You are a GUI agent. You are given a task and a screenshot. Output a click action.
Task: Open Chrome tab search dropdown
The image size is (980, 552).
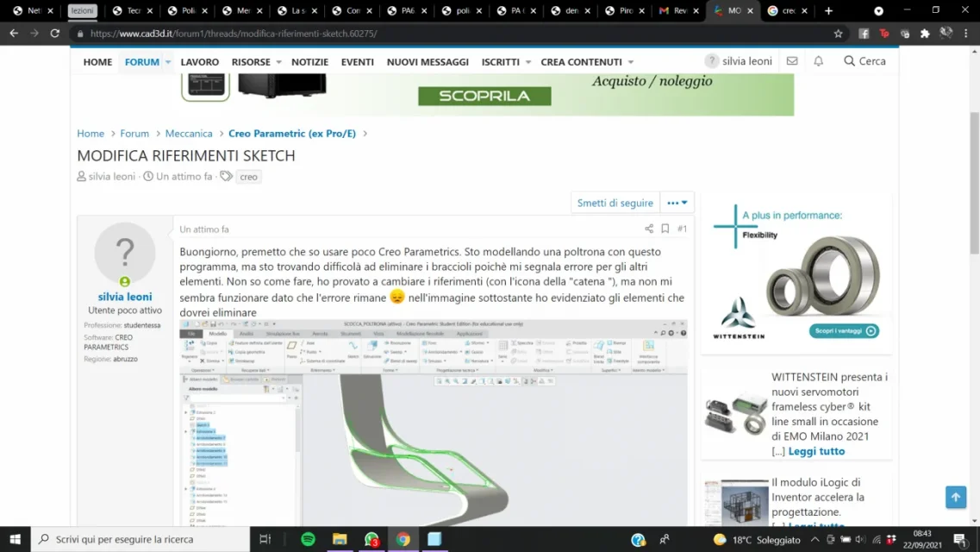click(x=879, y=10)
